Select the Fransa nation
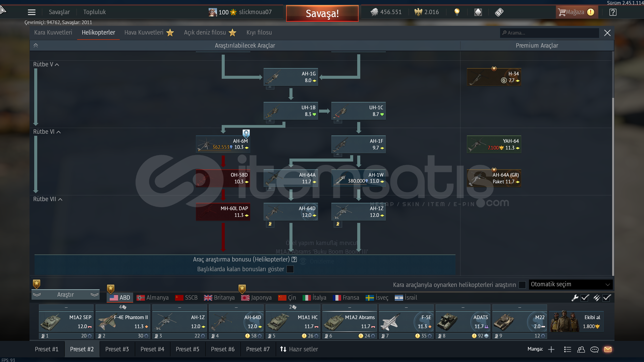 346,298
